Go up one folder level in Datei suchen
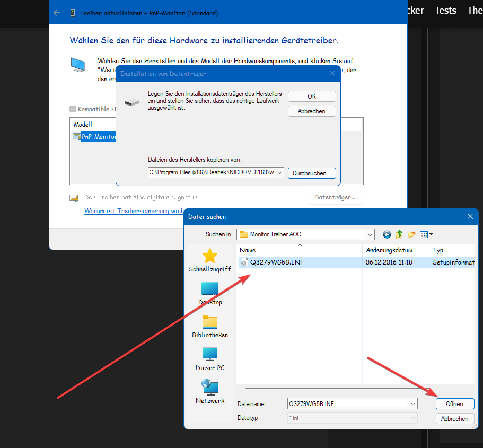The width and height of the screenshot is (483, 448). [x=399, y=234]
